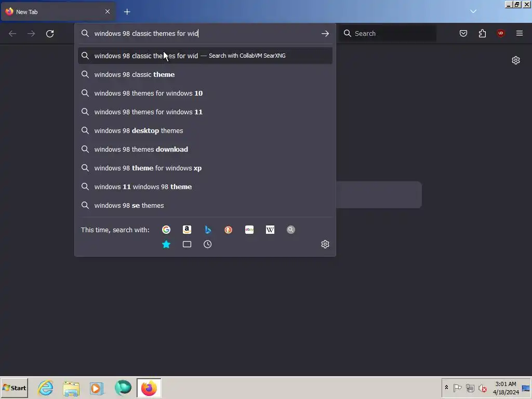Image resolution: width=532 pixels, height=399 pixels.
Task: Search bookmarks using star icon
Action: [166, 244]
